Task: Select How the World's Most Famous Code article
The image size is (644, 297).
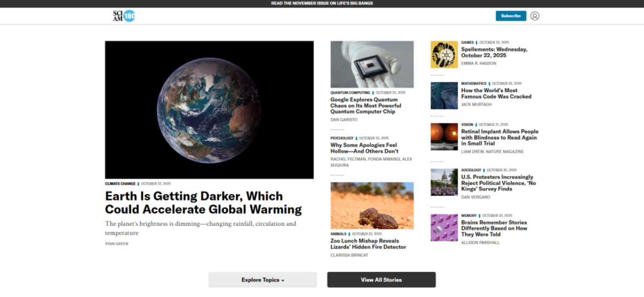Action: (x=496, y=93)
